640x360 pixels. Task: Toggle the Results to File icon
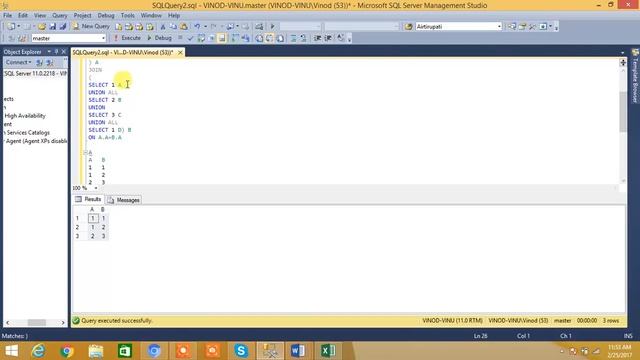(x=280, y=38)
